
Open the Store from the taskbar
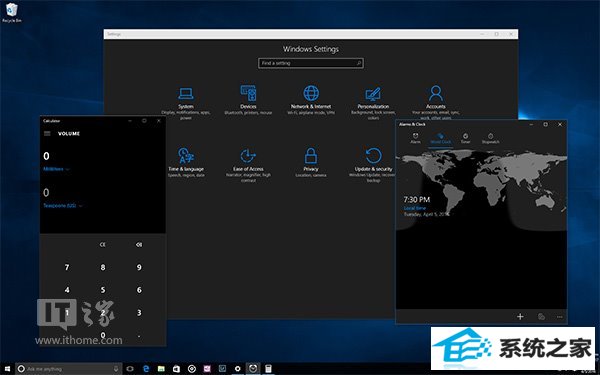pyautogui.click(x=176, y=369)
